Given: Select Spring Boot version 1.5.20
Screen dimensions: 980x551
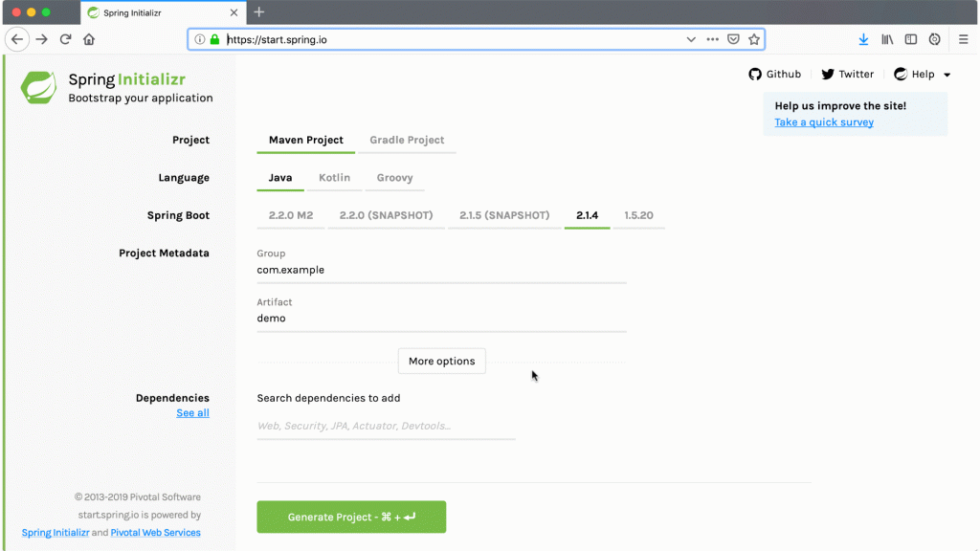Looking at the screenshot, I should click(x=638, y=215).
